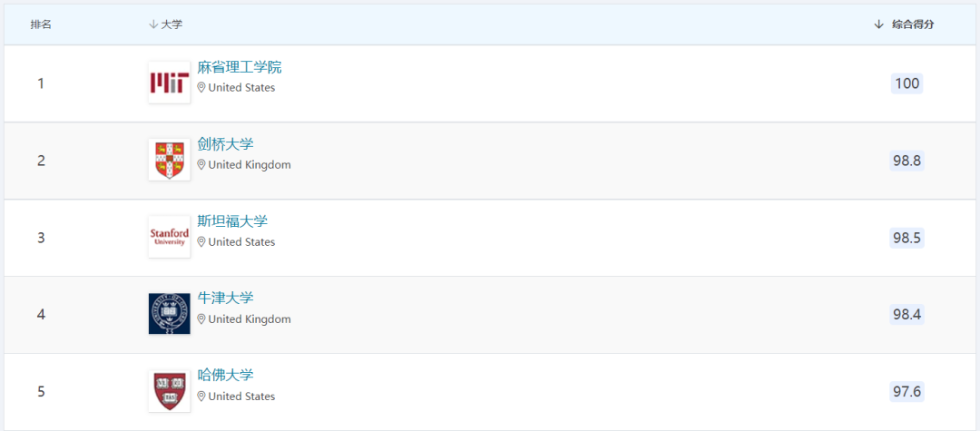Open the 麻省理工学院 link
Screen dimensions: 980x431
click(x=240, y=67)
